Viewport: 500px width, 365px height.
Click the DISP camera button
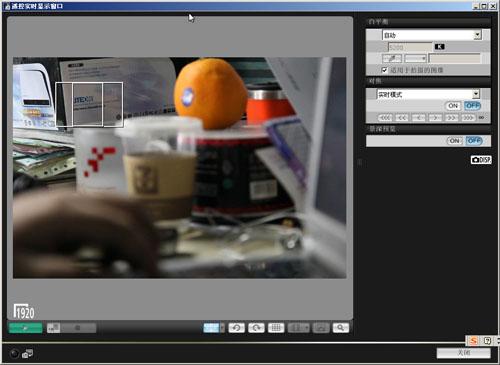pyautogui.click(x=481, y=160)
